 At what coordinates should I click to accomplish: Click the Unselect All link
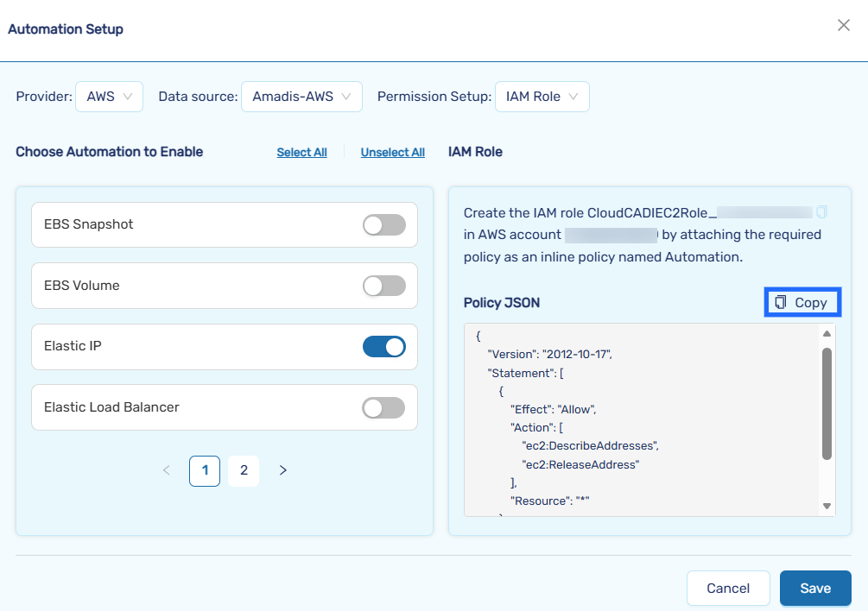click(x=392, y=153)
